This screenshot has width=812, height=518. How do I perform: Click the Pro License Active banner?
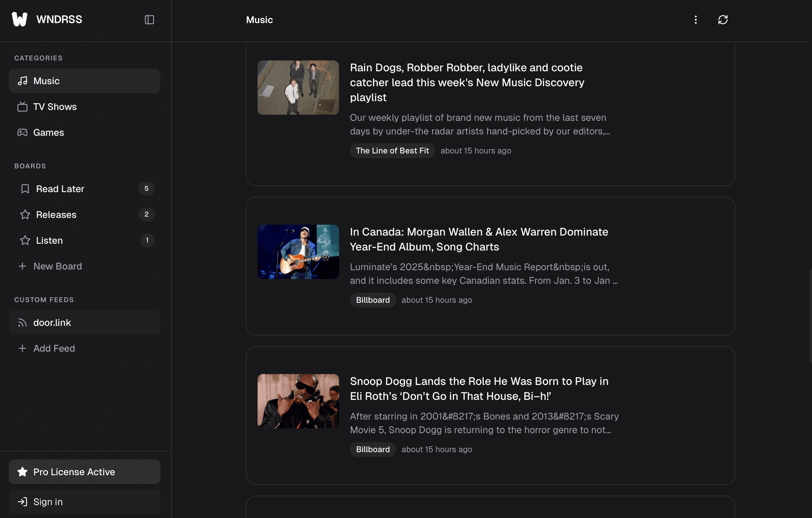pos(84,471)
